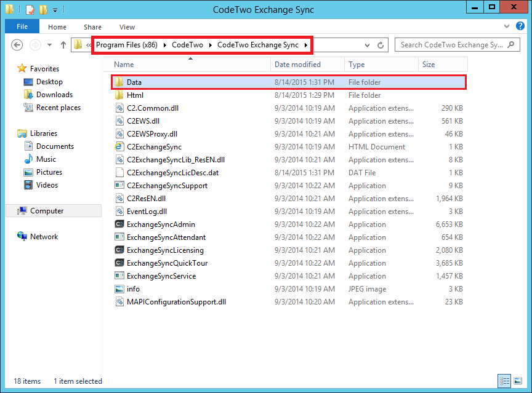This screenshot has height=393, width=532.
Task: Select the ExchangeSyncAttendant application icon
Action: point(119,237)
